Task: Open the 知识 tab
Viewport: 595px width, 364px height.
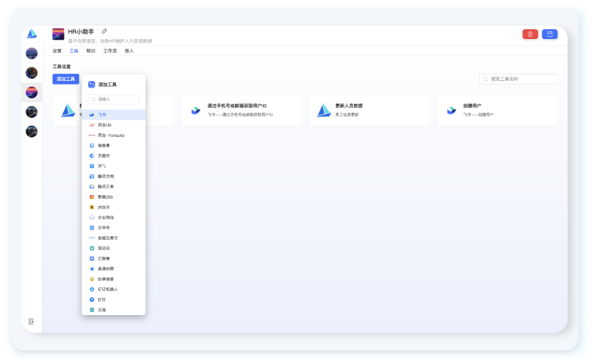Action: click(91, 51)
